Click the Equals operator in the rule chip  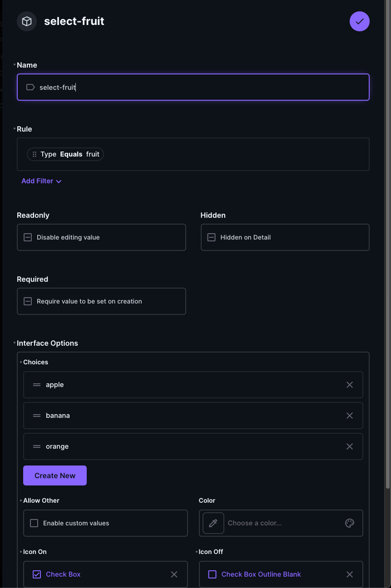[x=71, y=154]
